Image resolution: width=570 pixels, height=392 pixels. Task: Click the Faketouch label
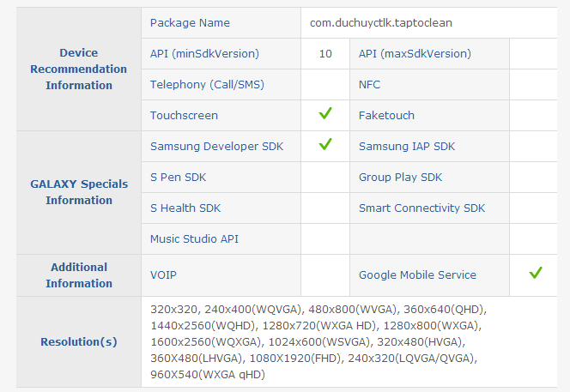pyautogui.click(x=386, y=115)
